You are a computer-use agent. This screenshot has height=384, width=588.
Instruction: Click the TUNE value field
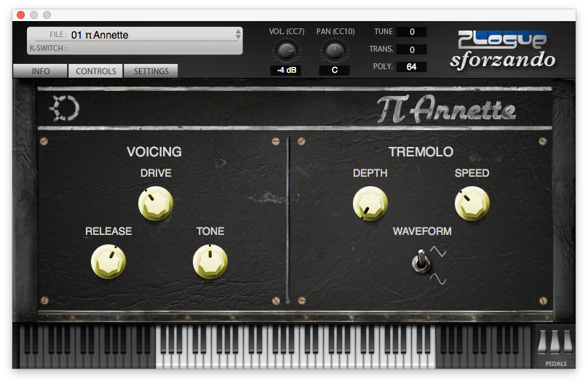(x=412, y=32)
